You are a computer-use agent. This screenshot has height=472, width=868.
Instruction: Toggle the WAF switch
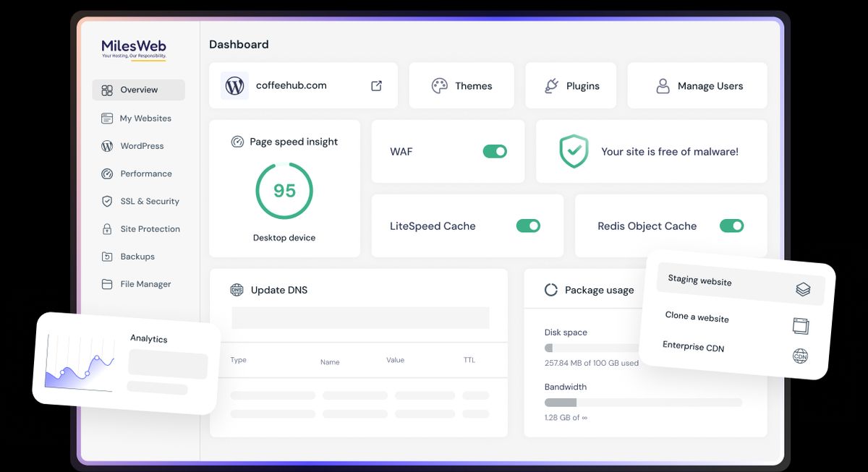pos(495,152)
